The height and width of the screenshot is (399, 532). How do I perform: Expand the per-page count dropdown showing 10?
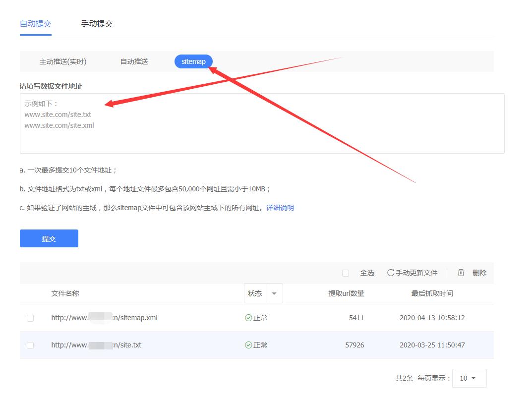[469, 378]
